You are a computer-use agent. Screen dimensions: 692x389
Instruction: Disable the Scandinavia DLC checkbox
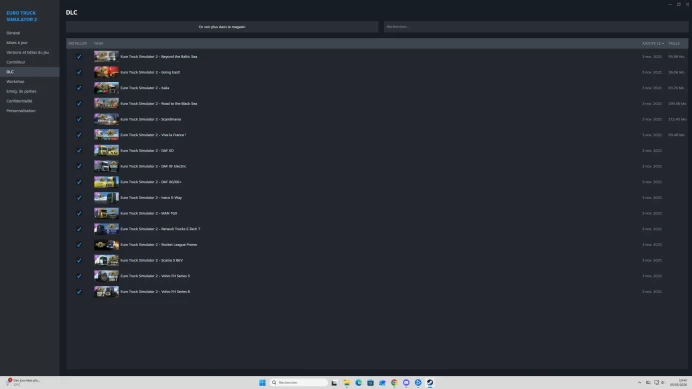(x=79, y=119)
